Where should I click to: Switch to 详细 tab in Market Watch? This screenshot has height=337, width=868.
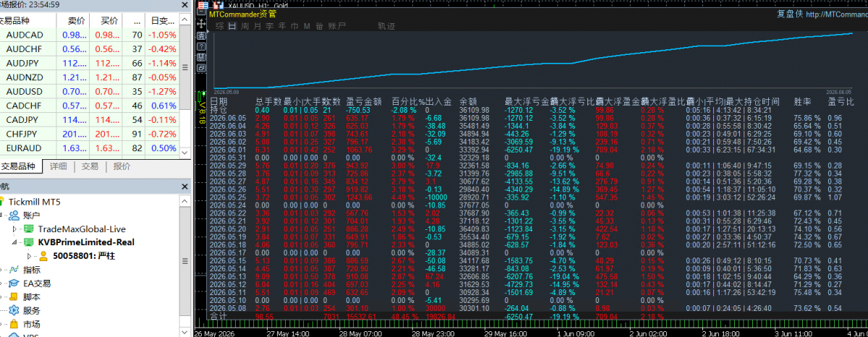pyautogui.click(x=59, y=166)
